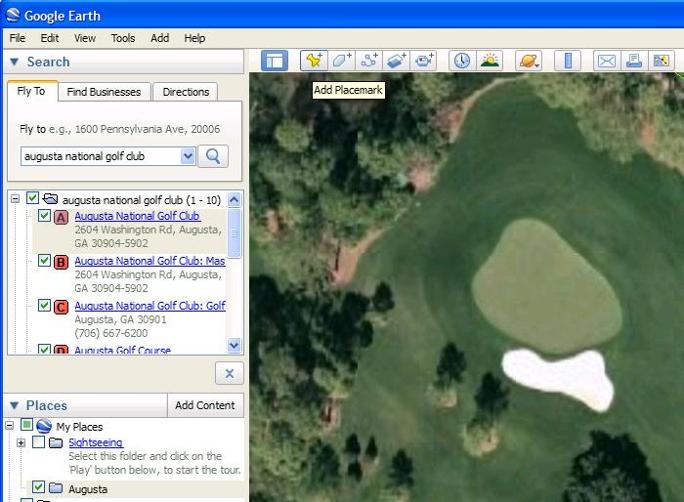The width and height of the screenshot is (684, 502).
Task: Open the Edit menu
Action: (x=50, y=38)
